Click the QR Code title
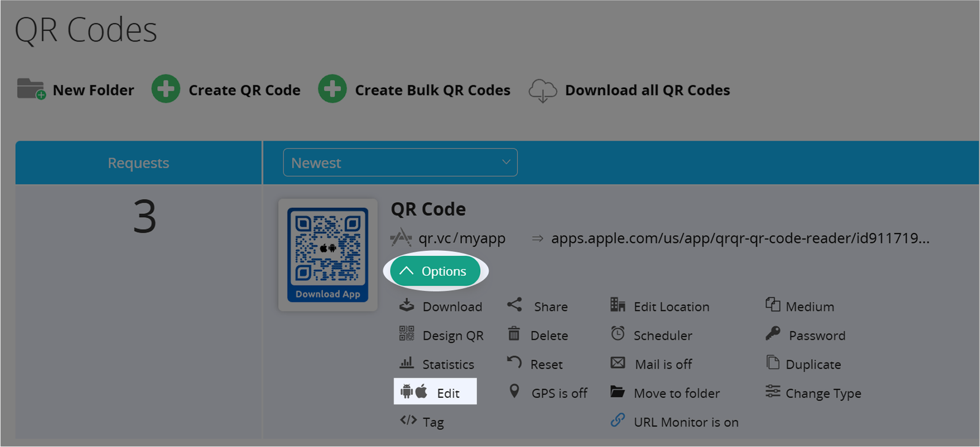The width and height of the screenshot is (980, 447). coord(428,209)
